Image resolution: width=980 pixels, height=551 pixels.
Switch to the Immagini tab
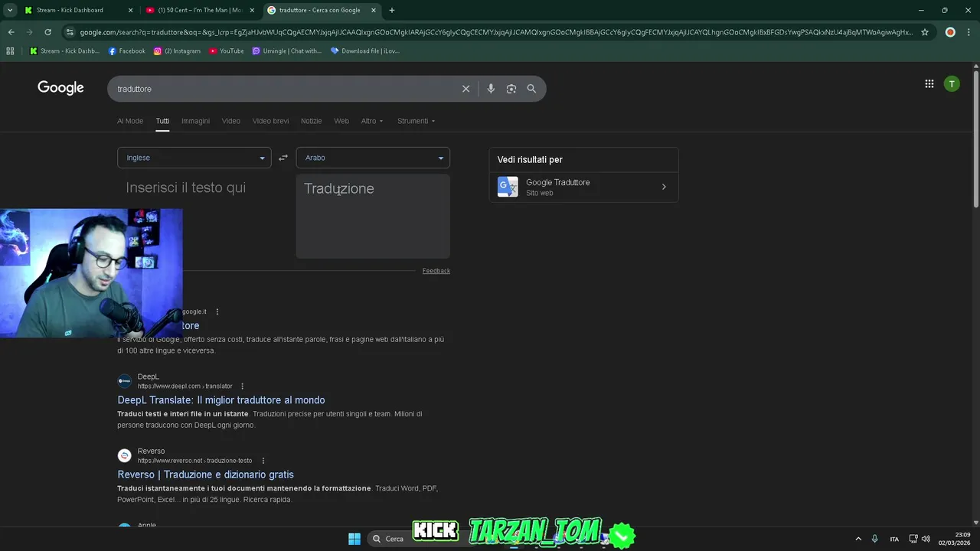tap(195, 121)
